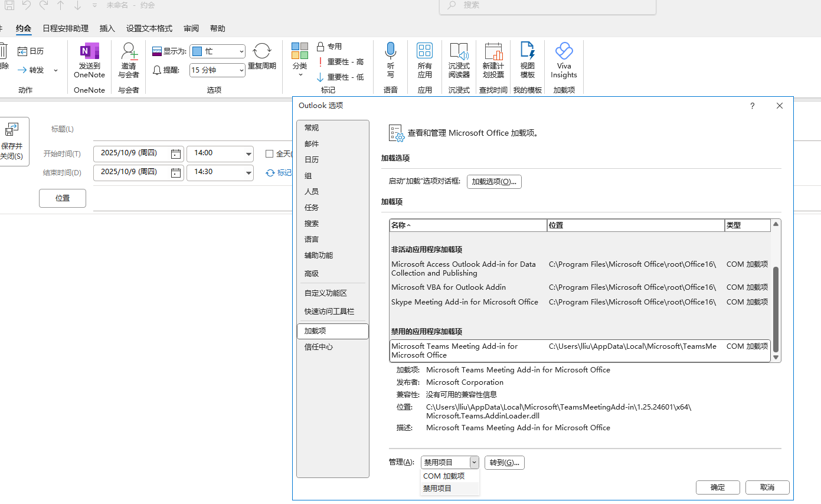Screen dimensions: 821x504
Task: Choose COM 加载项 from the manage list
Action: (x=444, y=476)
